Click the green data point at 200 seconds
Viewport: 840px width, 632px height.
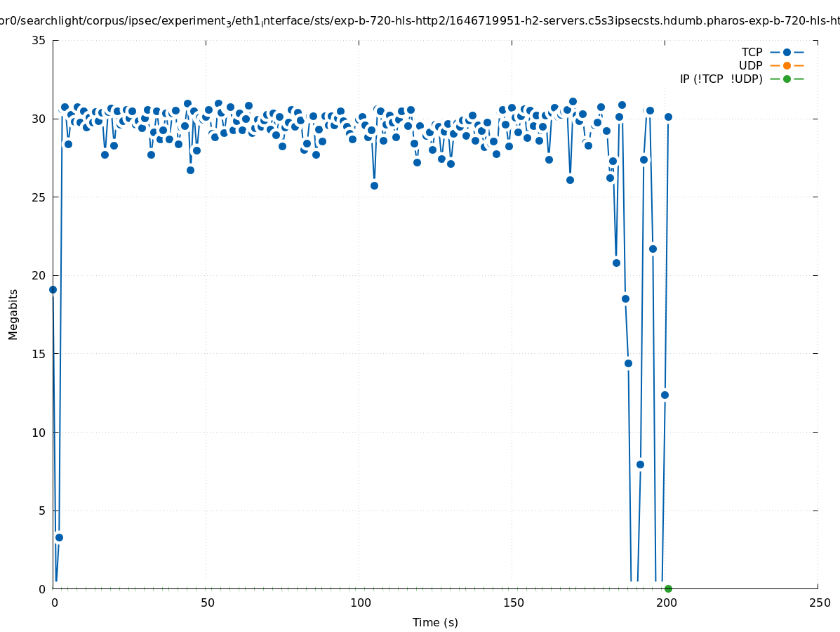pos(668,588)
